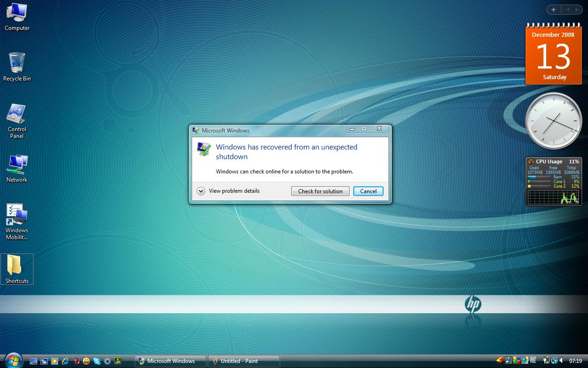Open the battery power tray icon

(547, 360)
